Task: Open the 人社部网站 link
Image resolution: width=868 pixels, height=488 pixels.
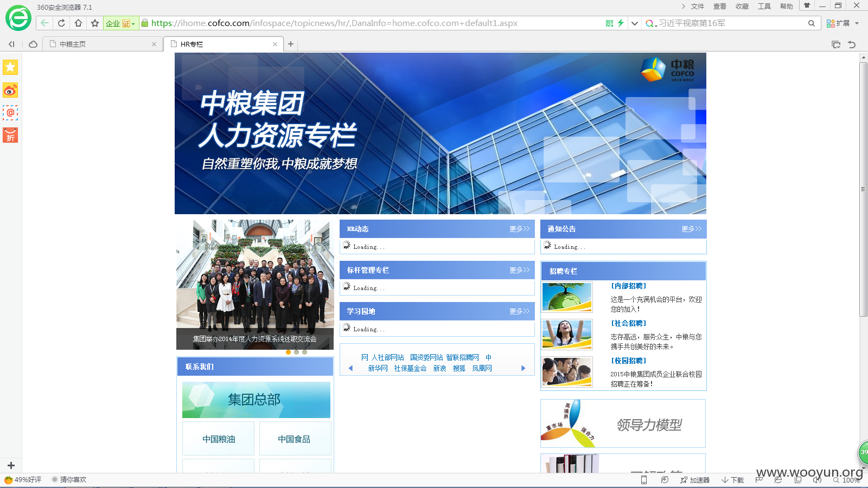Action: (x=387, y=357)
